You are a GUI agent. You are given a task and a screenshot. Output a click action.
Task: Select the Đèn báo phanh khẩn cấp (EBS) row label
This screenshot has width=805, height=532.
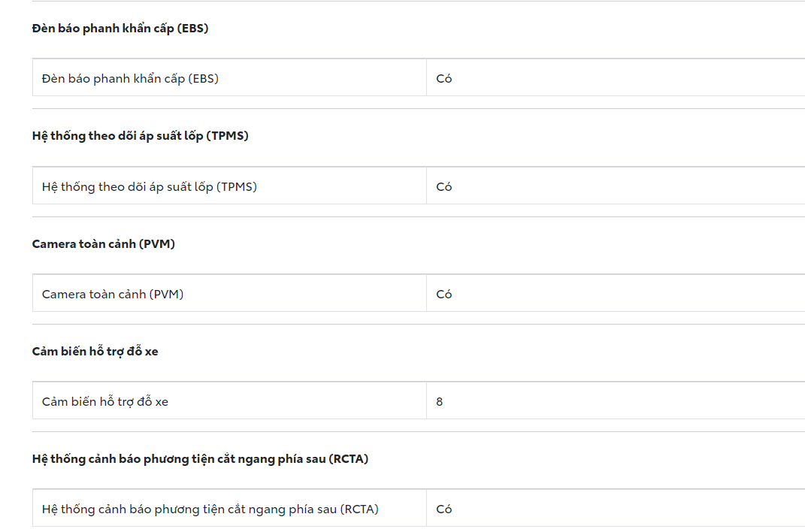pos(130,78)
